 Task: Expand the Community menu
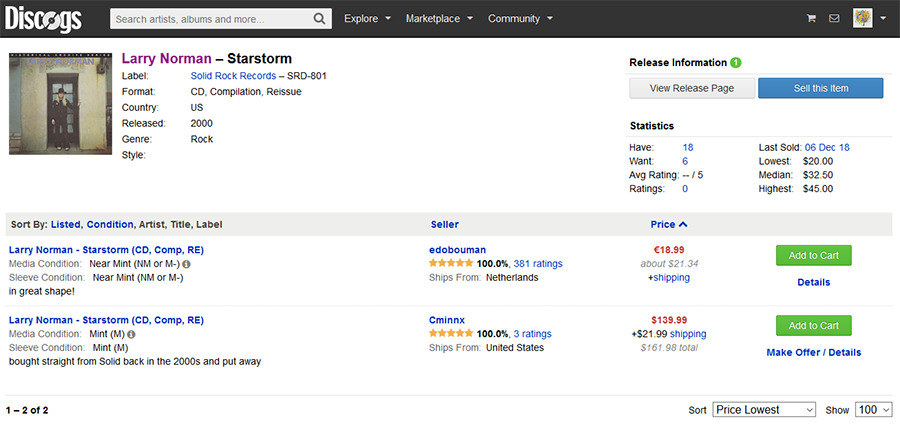pyautogui.click(x=520, y=19)
